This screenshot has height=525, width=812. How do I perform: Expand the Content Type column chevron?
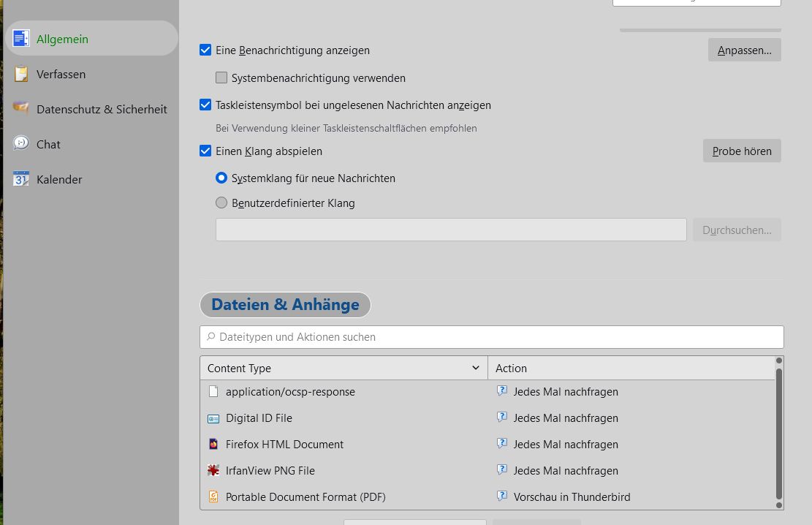click(476, 368)
